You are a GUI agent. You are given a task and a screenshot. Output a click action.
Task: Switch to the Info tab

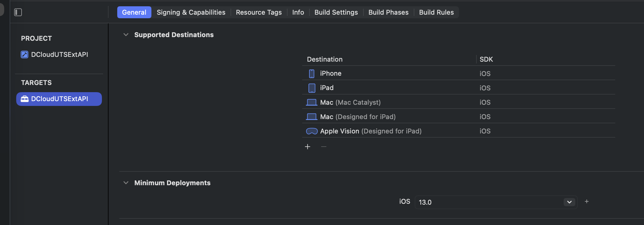[298, 12]
